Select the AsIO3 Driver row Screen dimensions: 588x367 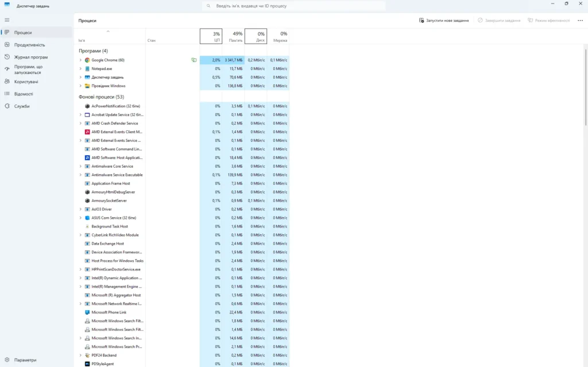(x=182, y=210)
